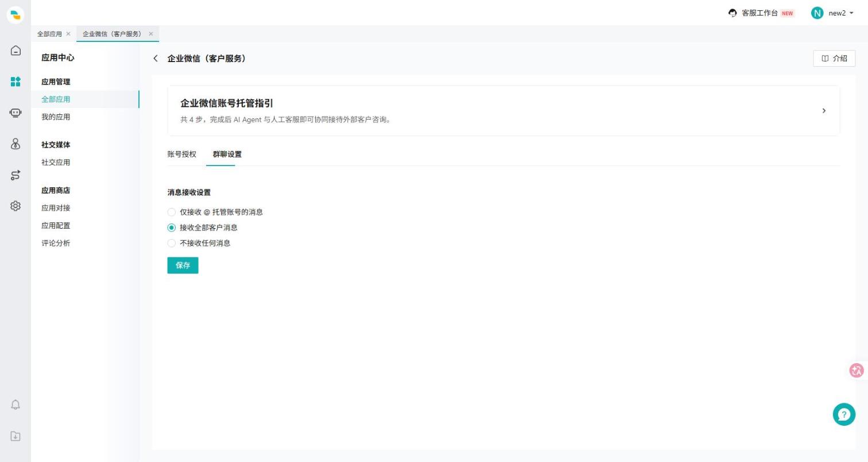Click the 共 4 步 description text

[286, 120]
